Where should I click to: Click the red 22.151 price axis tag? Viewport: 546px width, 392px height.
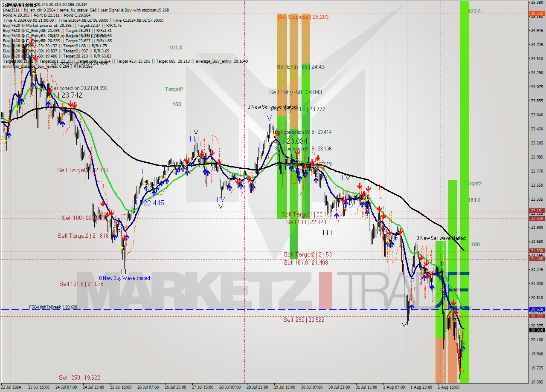tap(537, 210)
